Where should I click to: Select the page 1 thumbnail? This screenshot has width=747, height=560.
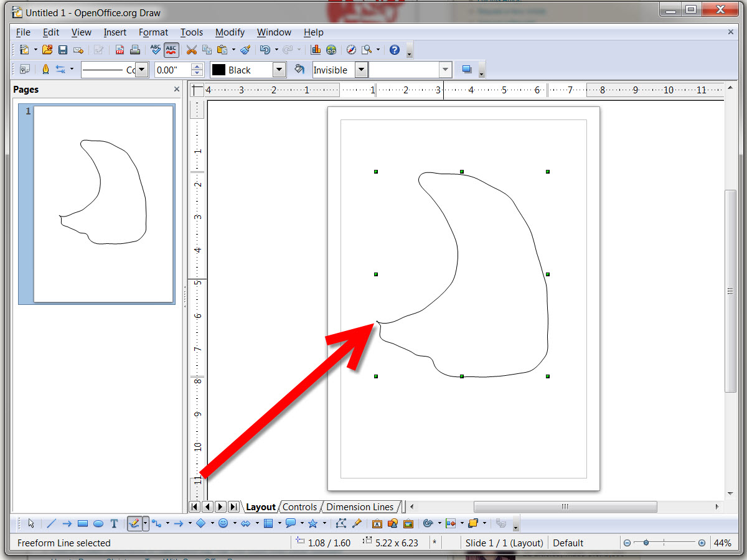click(x=103, y=205)
